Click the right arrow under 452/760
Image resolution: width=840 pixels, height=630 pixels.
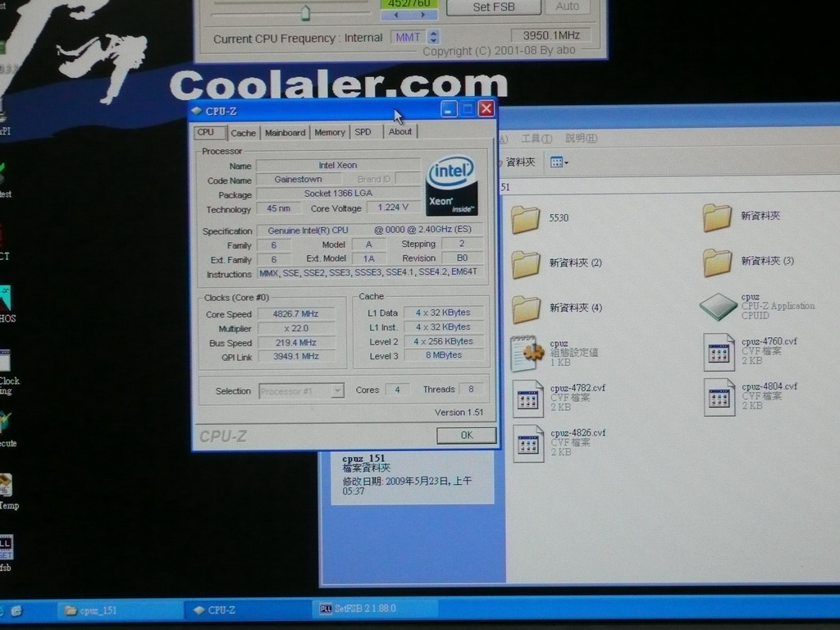click(423, 15)
